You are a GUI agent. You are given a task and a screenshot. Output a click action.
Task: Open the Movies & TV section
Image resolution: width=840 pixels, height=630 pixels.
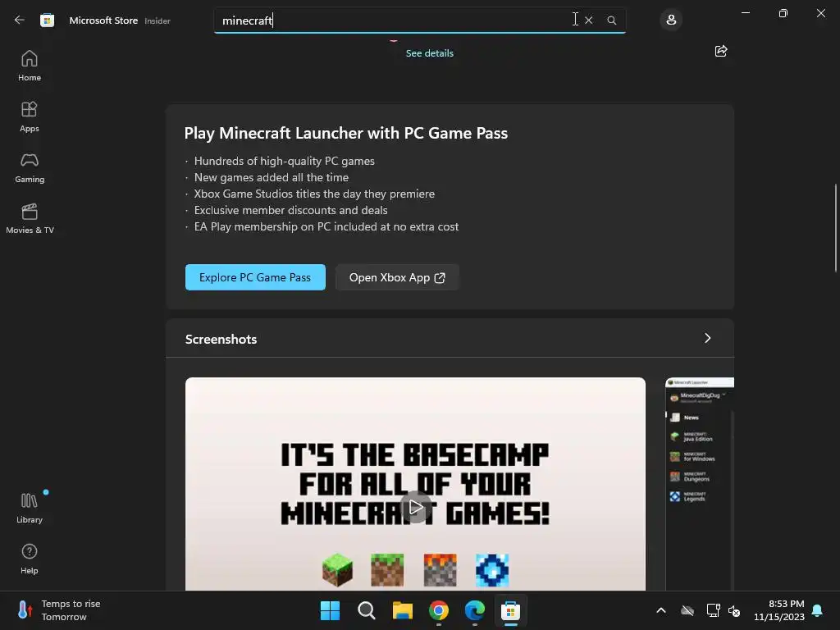pos(30,218)
